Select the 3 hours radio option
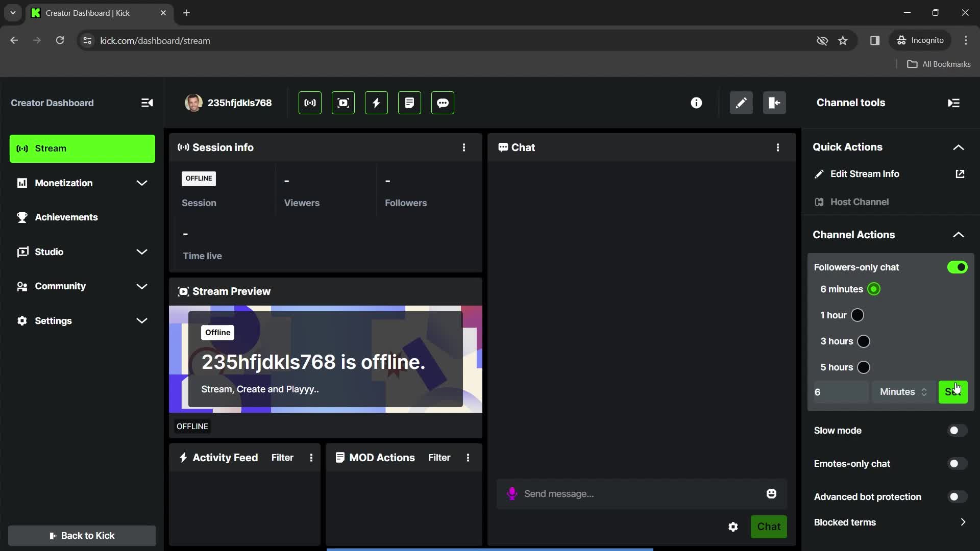This screenshot has width=980, height=551. [x=864, y=341]
